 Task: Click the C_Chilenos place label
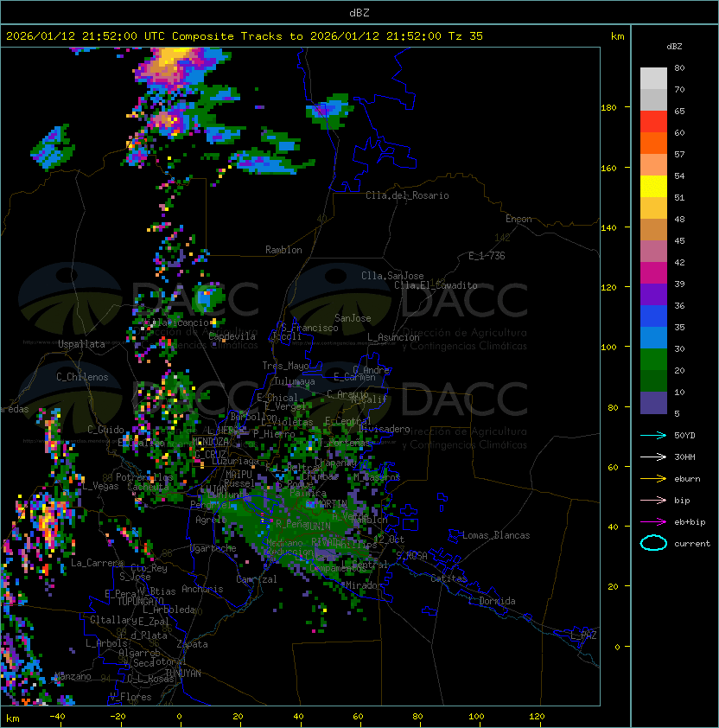click(x=82, y=377)
